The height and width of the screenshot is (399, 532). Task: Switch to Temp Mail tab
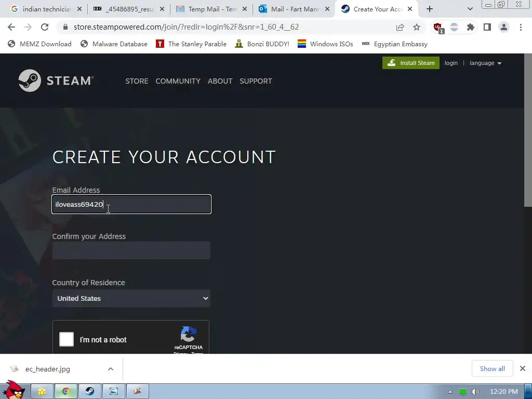(x=211, y=9)
